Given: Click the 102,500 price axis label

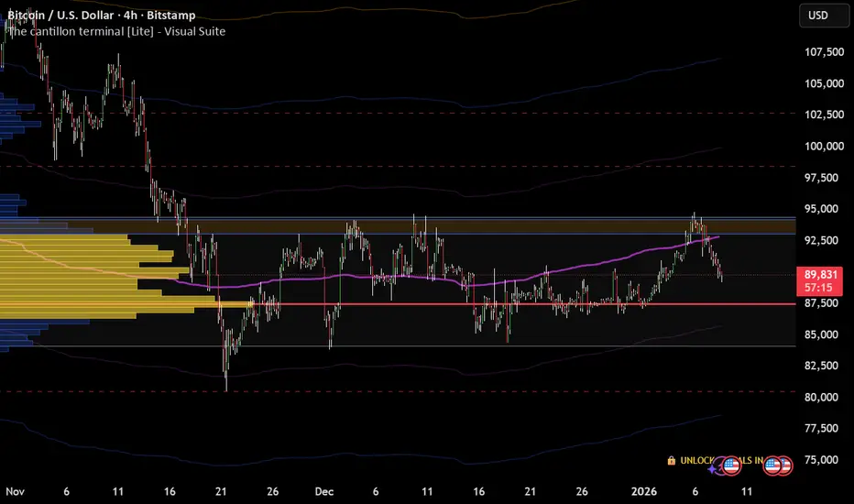Looking at the screenshot, I should tap(824, 115).
